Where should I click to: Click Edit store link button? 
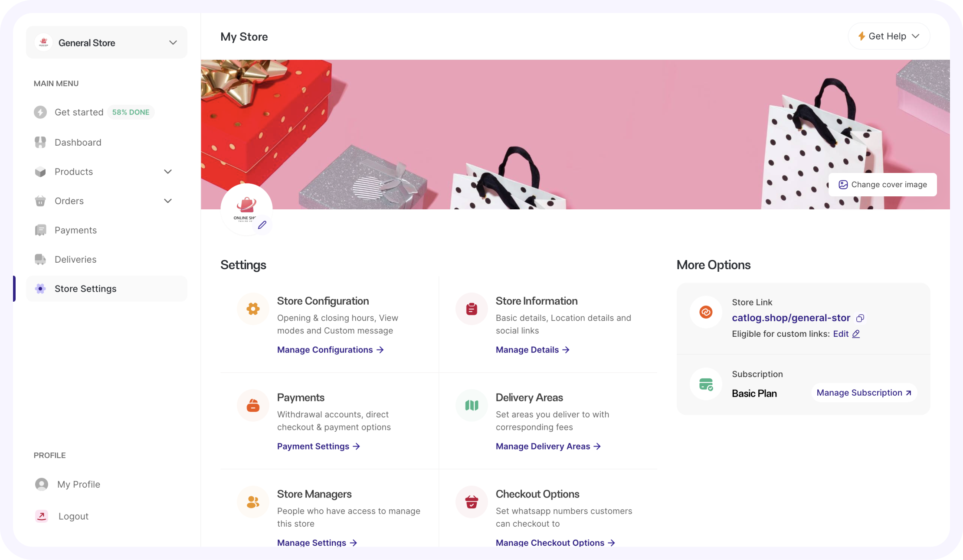coord(846,334)
